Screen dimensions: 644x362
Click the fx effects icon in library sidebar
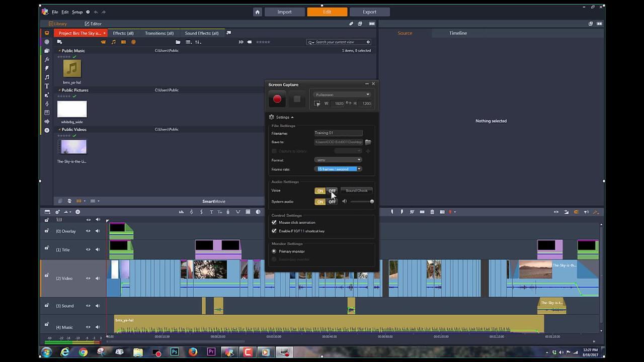(47, 59)
